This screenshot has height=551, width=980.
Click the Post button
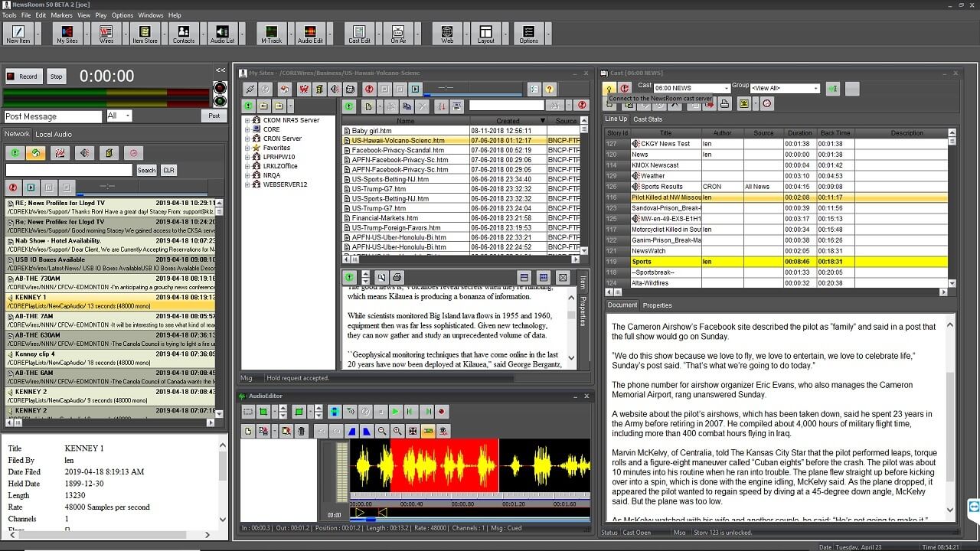(x=214, y=116)
